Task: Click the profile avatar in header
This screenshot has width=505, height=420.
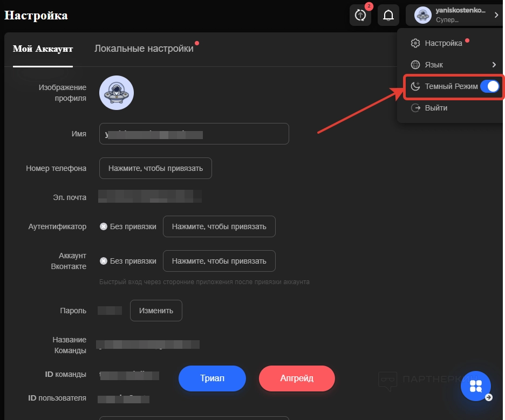Action: 422,16
